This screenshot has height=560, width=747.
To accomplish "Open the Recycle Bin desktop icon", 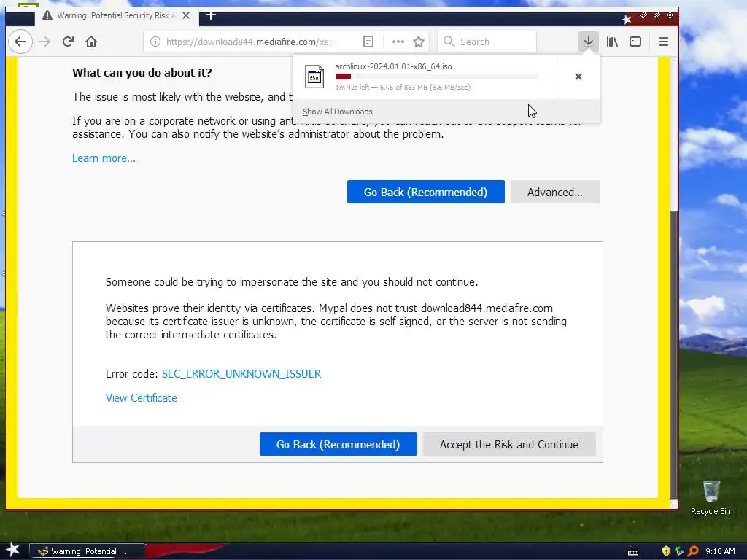I will (x=711, y=497).
